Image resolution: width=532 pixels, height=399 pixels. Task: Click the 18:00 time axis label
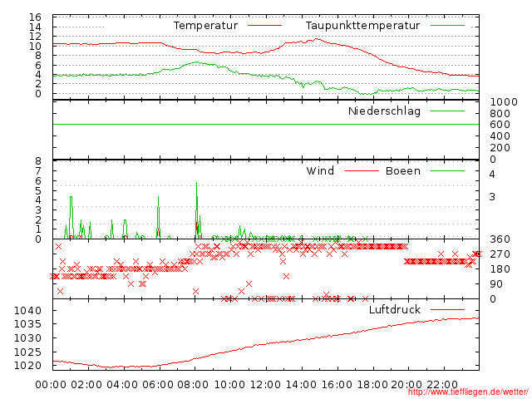(x=372, y=384)
